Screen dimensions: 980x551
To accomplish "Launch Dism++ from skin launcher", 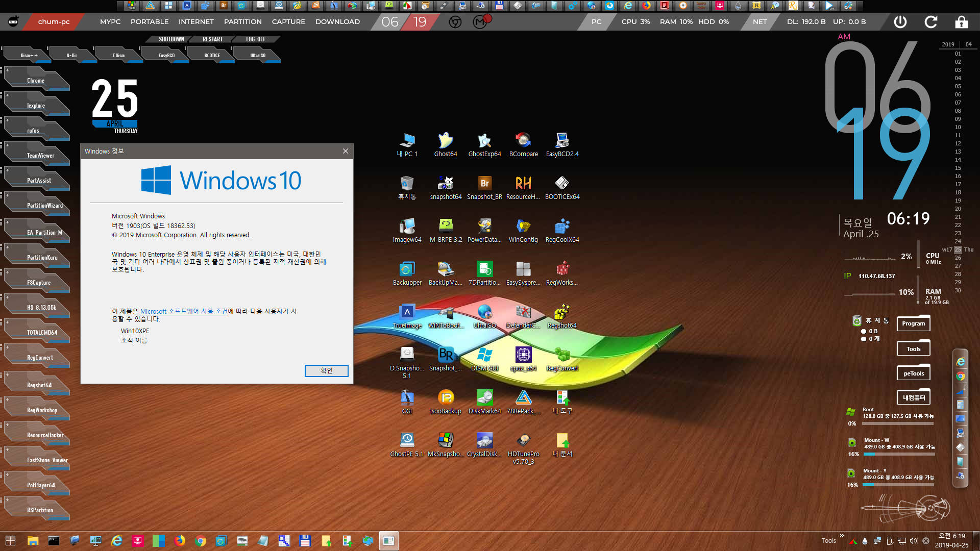I will [29, 55].
